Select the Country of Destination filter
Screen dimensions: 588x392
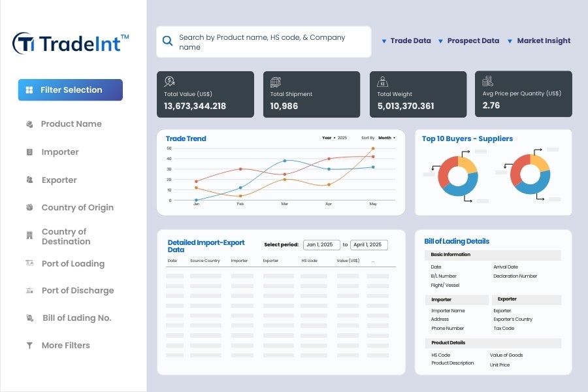(29, 235)
